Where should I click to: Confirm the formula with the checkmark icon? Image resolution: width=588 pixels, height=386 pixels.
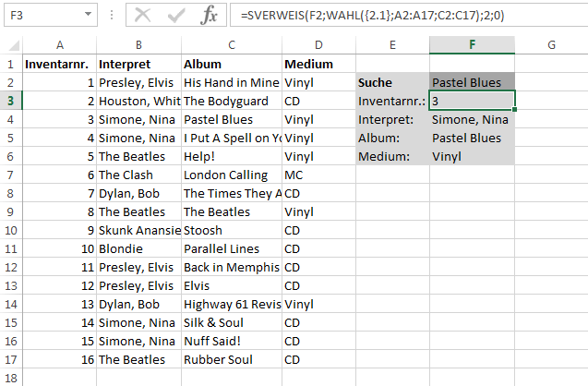pos(176,16)
